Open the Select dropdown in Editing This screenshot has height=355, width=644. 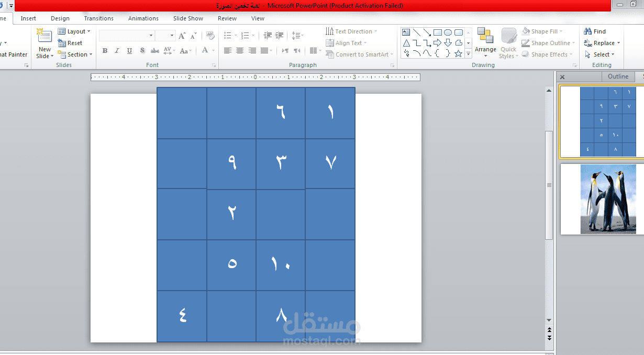tap(599, 54)
